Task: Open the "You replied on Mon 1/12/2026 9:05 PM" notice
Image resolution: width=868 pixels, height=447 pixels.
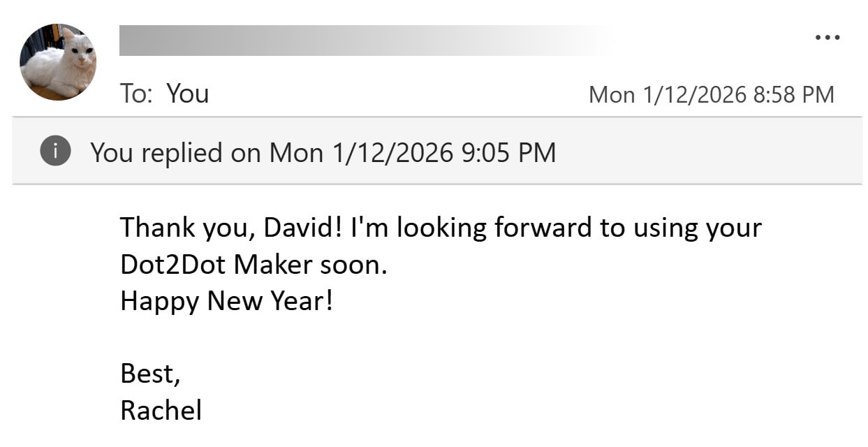Action: pos(323,152)
